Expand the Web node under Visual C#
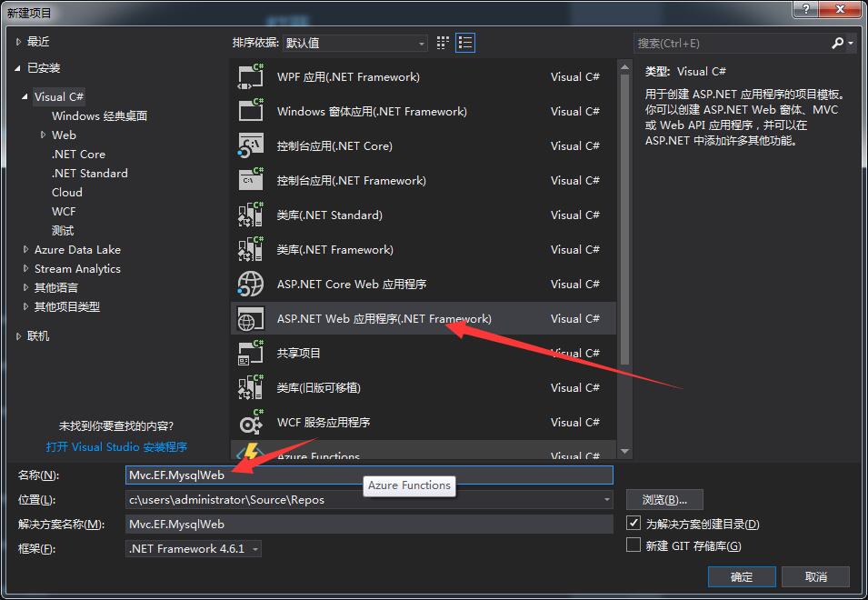Viewport: 868px width, 600px height. tap(43, 135)
